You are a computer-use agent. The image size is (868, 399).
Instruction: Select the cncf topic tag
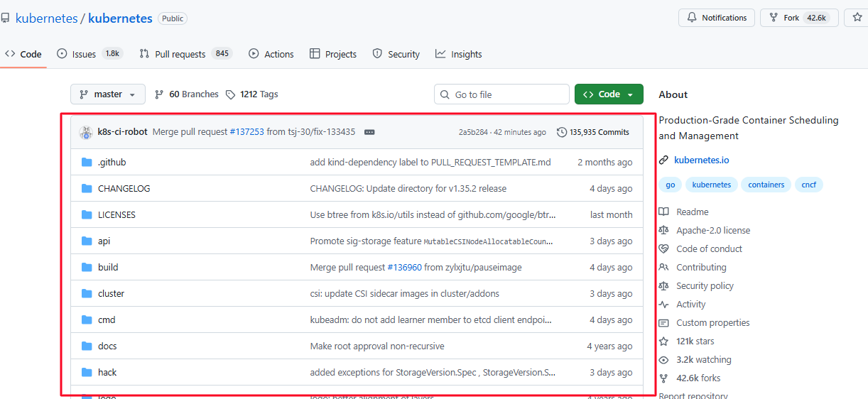(808, 185)
